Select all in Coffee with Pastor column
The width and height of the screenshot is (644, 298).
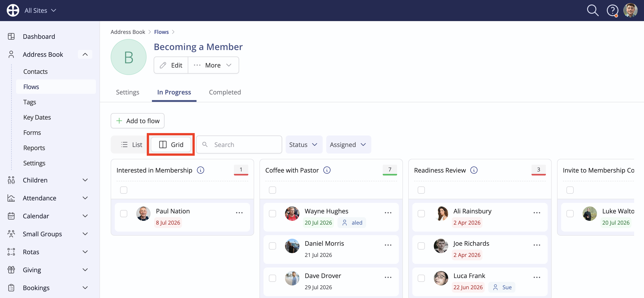(x=272, y=190)
